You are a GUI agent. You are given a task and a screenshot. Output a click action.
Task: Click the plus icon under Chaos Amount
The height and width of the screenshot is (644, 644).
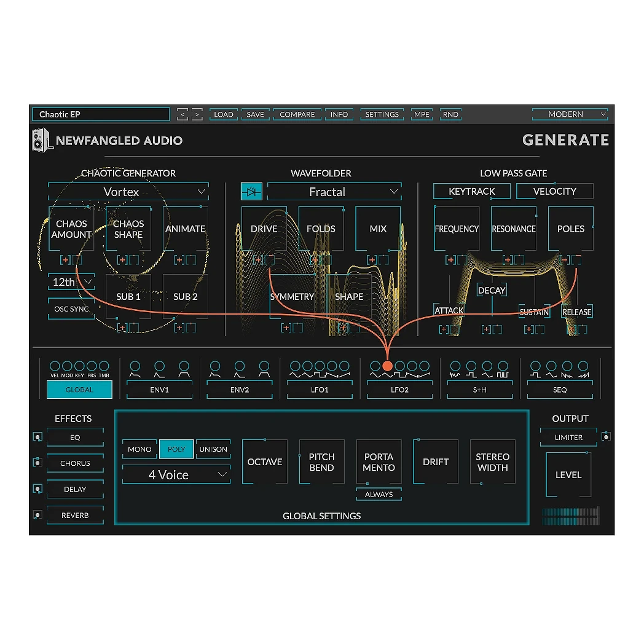tap(65, 260)
